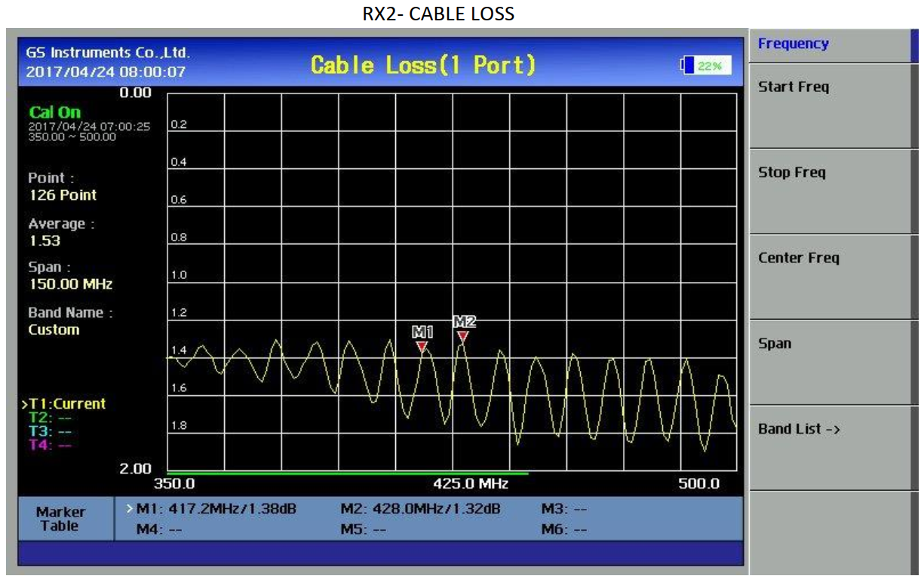Open the Band List submenu
This screenshot has width=924, height=582.
(x=829, y=448)
